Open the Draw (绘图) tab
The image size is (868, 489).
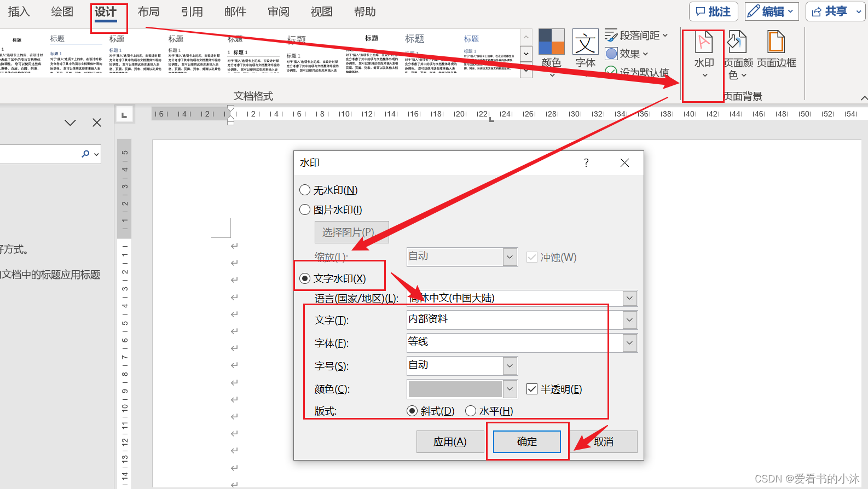(62, 11)
